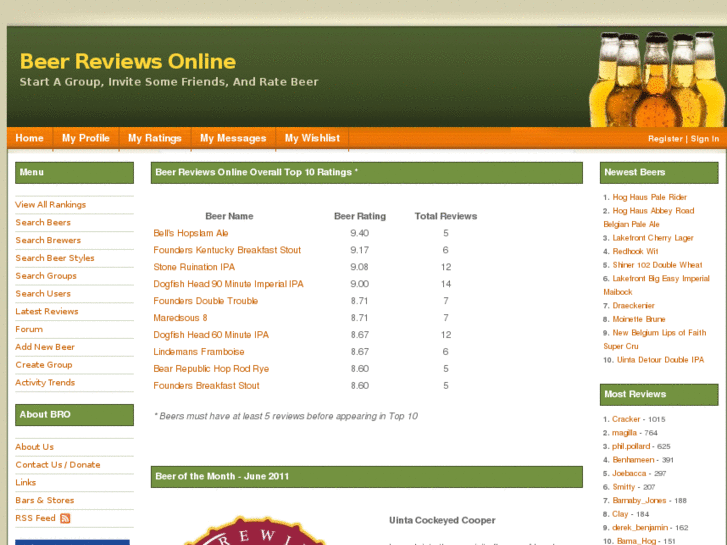The image size is (727, 545).
Task: Open reviewer Barnaby_Jones profile
Action: (639, 500)
